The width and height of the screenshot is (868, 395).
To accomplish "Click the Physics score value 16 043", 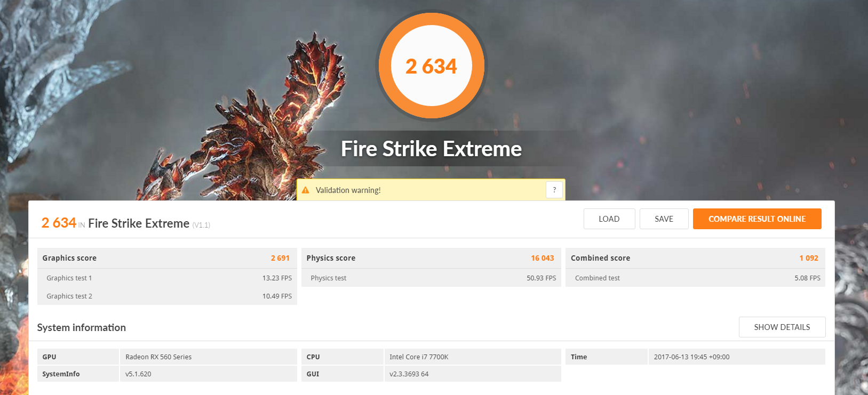I will [x=543, y=258].
